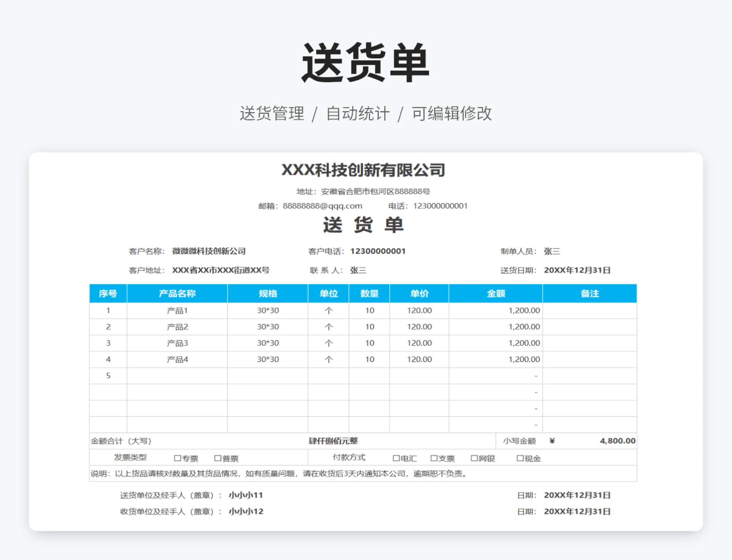Select sender handler name 小小小11

coord(246,495)
